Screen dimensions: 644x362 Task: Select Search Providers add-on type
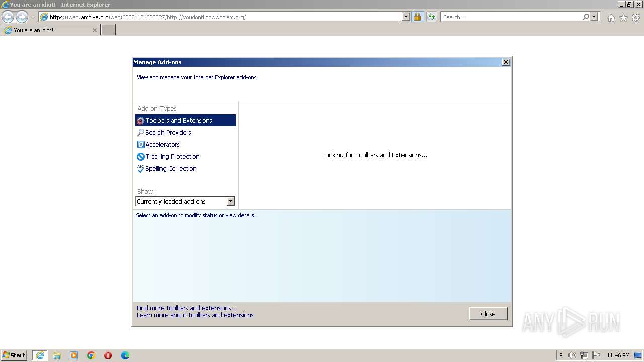tap(186, 132)
